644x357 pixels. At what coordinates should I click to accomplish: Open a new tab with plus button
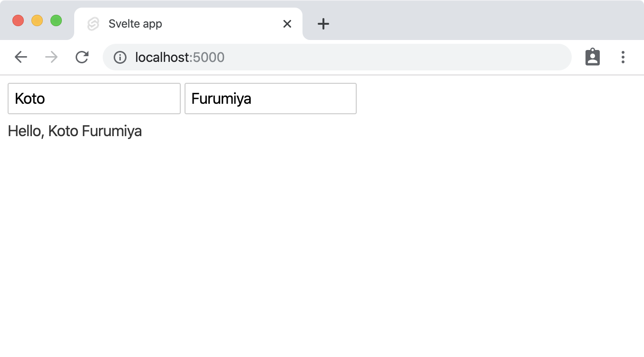[x=323, y=24]
